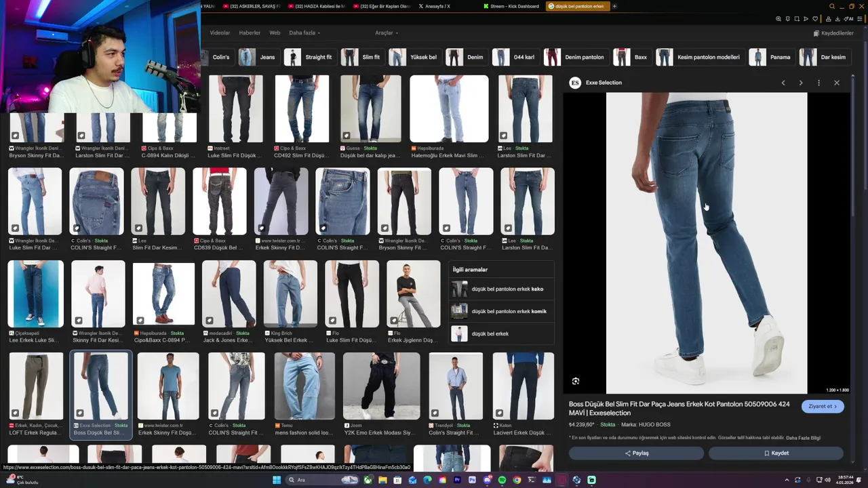Open the browser main menu icon
This screenshot has height=488, width=868.
859,19
